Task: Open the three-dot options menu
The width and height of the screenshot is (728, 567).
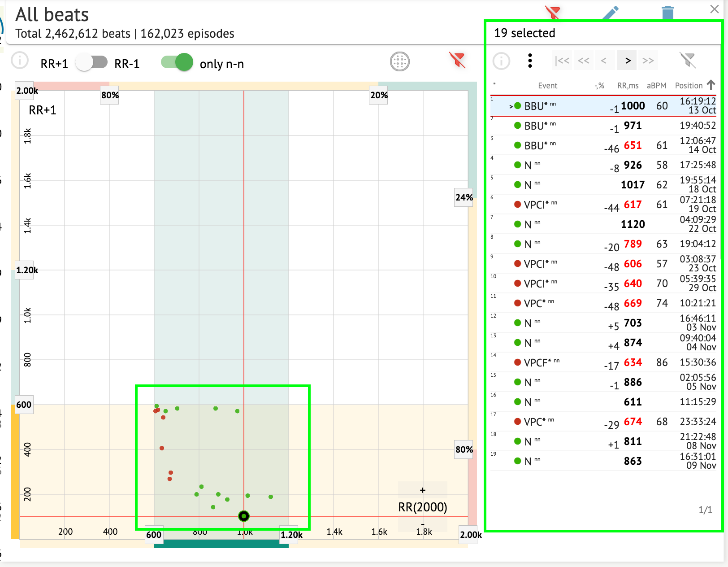Action: [530, 61]
